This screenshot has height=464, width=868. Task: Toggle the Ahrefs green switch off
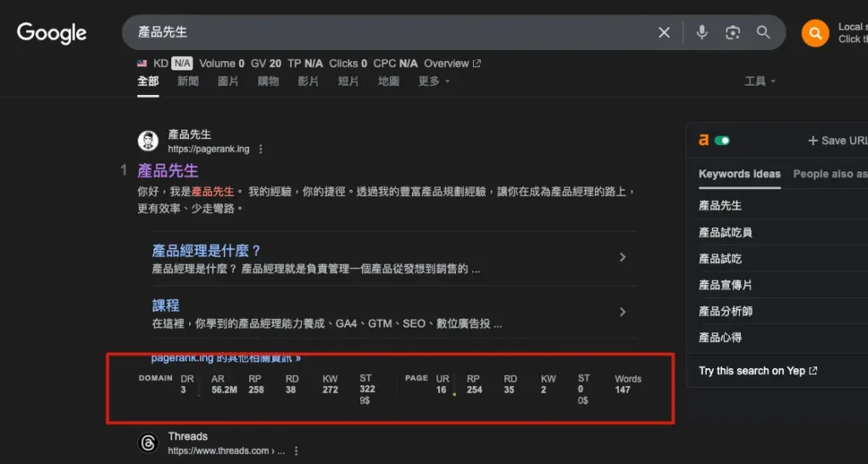coord(722,141)
